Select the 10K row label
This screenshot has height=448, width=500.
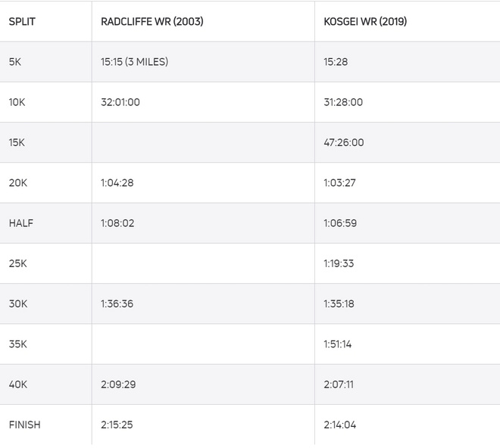click(x=17, y=102)
